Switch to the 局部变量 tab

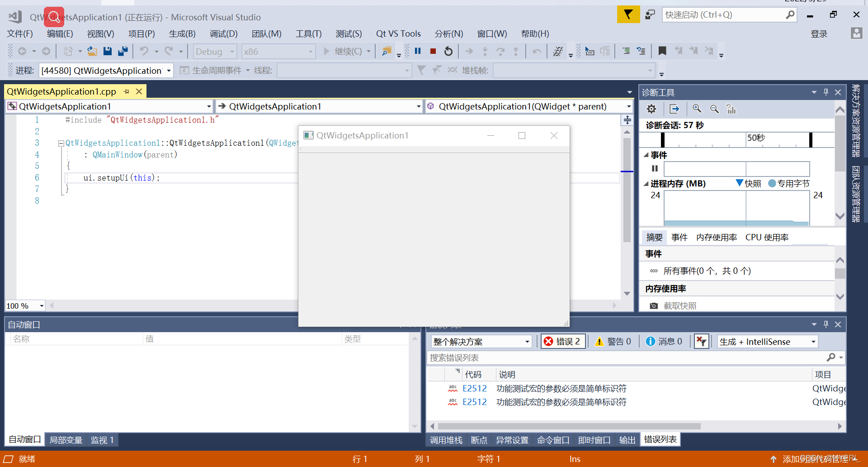(x=66, y=440)
